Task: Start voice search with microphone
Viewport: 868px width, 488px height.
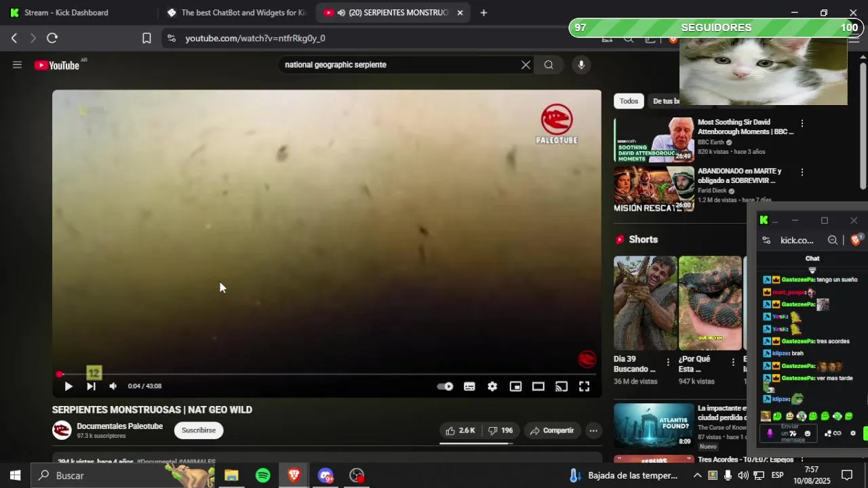Action: pyautogui.click(x=580, y=65)
